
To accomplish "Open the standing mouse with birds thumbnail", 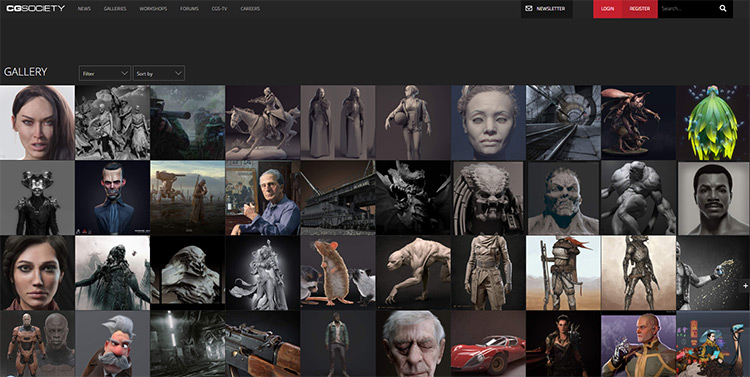I will coord(338,273).
